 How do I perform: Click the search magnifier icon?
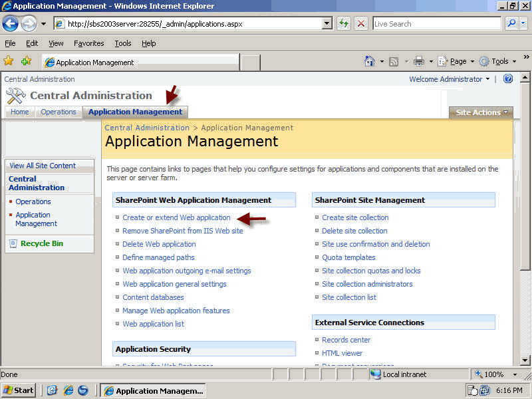point(511,23)
